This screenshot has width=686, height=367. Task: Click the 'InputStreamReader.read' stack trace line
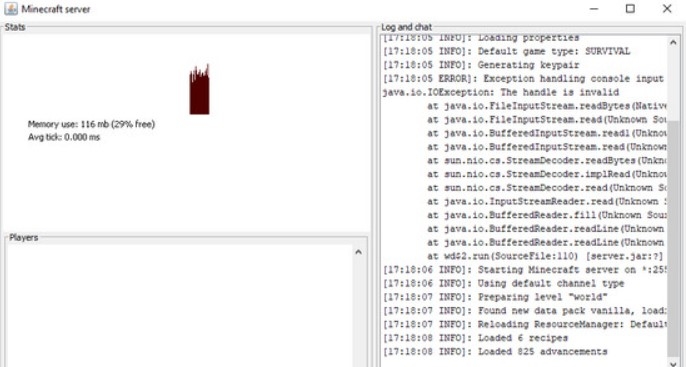(547, 201)
